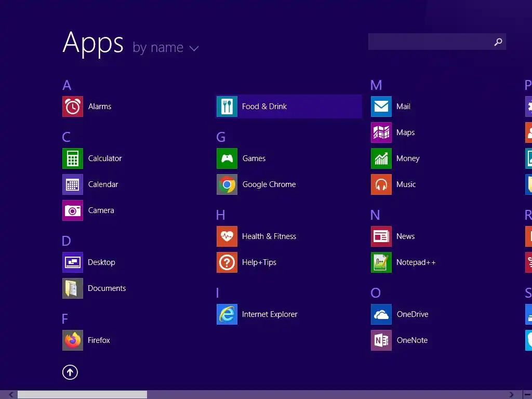This screenshot has width=532, height=399.
Task: Select the letter M group header
Action: pos(376,85)
